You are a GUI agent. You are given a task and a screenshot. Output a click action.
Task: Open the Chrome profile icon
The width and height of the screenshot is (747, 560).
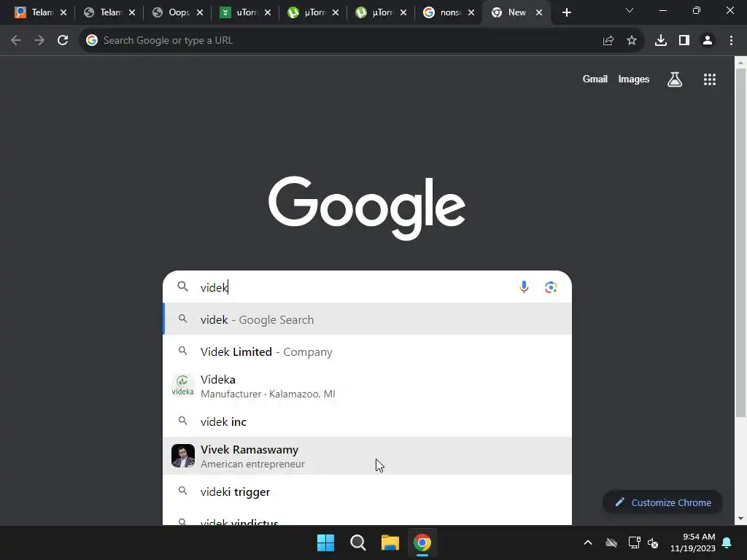708,41
